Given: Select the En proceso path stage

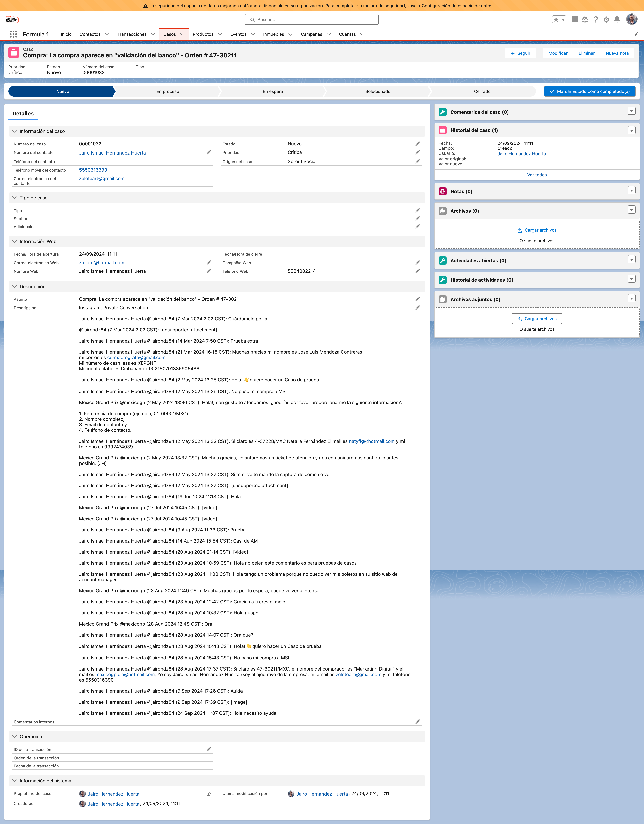Looking at the screenshot, I should (x=168, y=91).
